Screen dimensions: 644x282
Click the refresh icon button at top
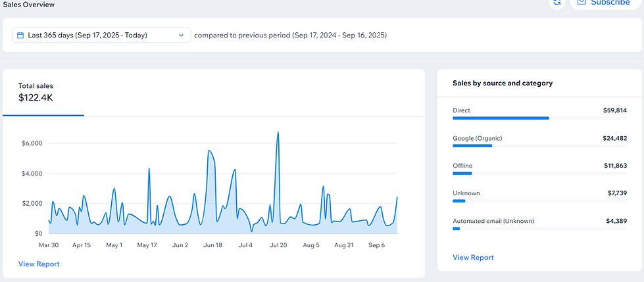[x=557, y=3]
